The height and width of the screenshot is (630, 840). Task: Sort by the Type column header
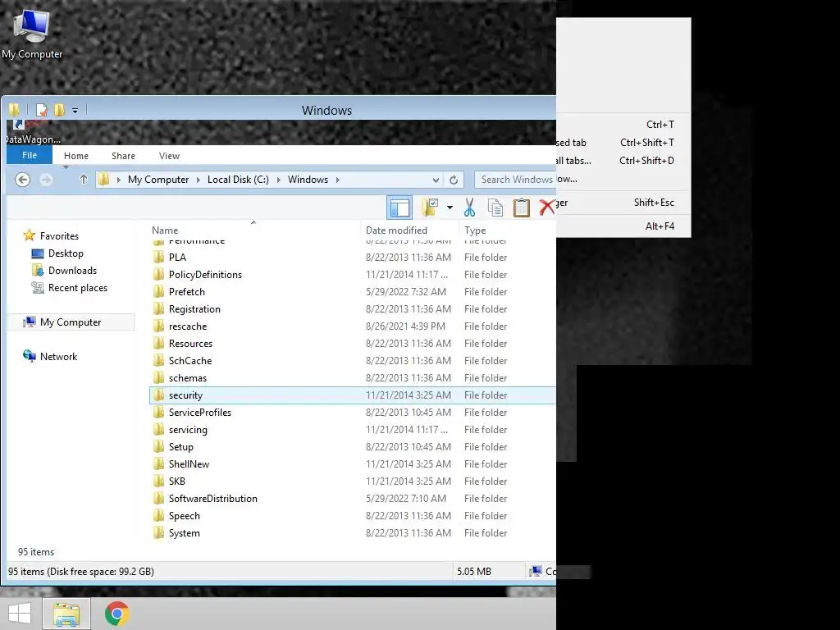[475, 231]
